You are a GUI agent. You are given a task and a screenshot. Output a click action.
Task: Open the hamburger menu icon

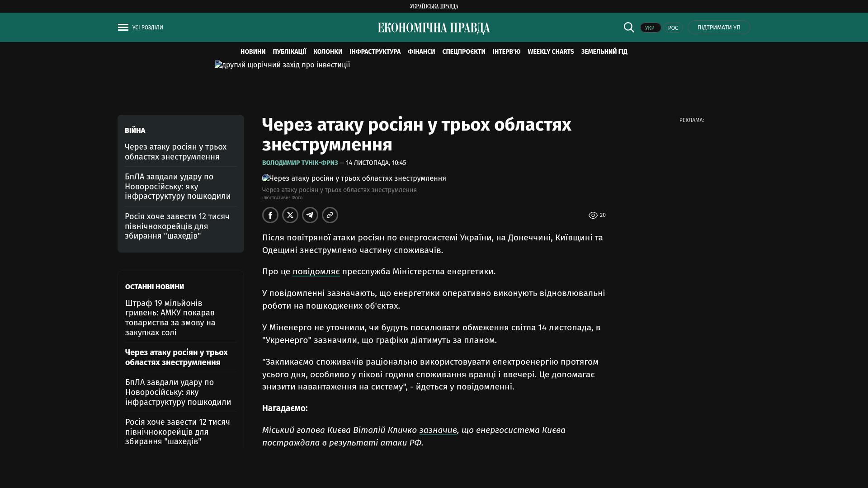click(123, 28)
